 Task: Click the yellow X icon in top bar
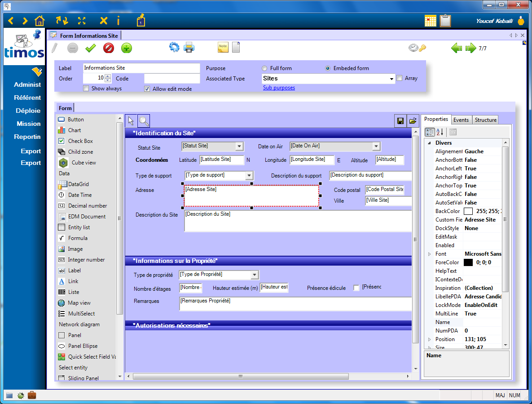point(104,21)
